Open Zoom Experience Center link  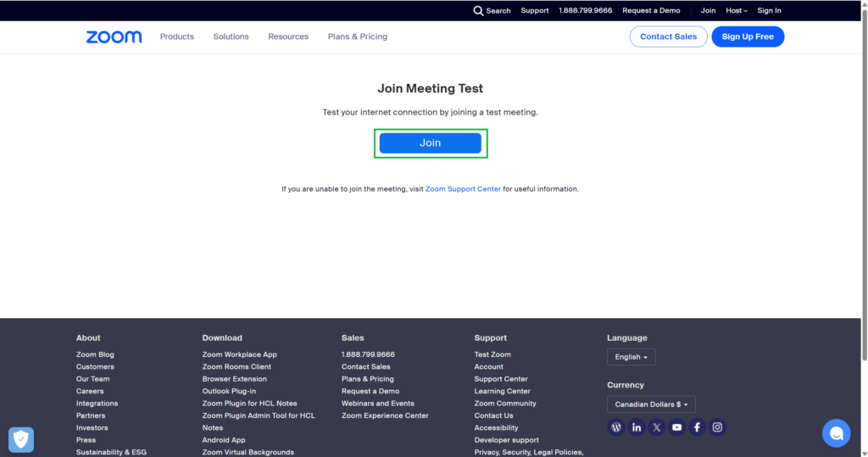(x=385, y=415)
